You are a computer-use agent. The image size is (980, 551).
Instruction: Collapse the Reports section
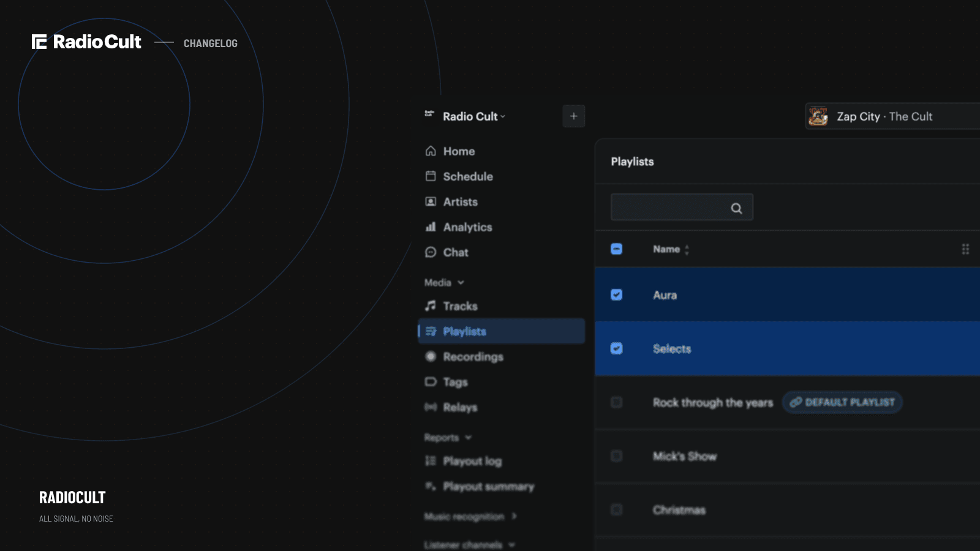pyautogui.click(x=448, y=437)
